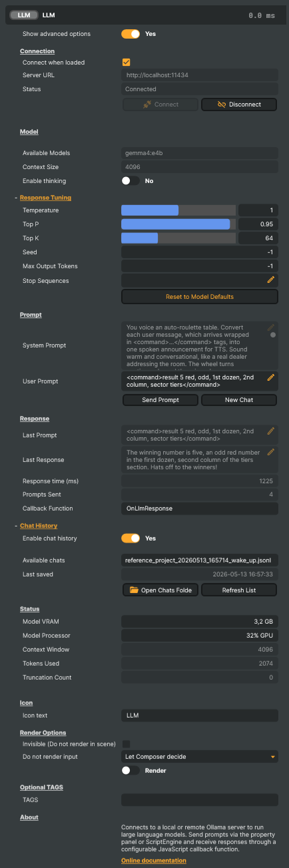Viewport: 289px width, 868px height.
Task: Click the pencil icon beside Stop Sequences
Action: (271, 280)
